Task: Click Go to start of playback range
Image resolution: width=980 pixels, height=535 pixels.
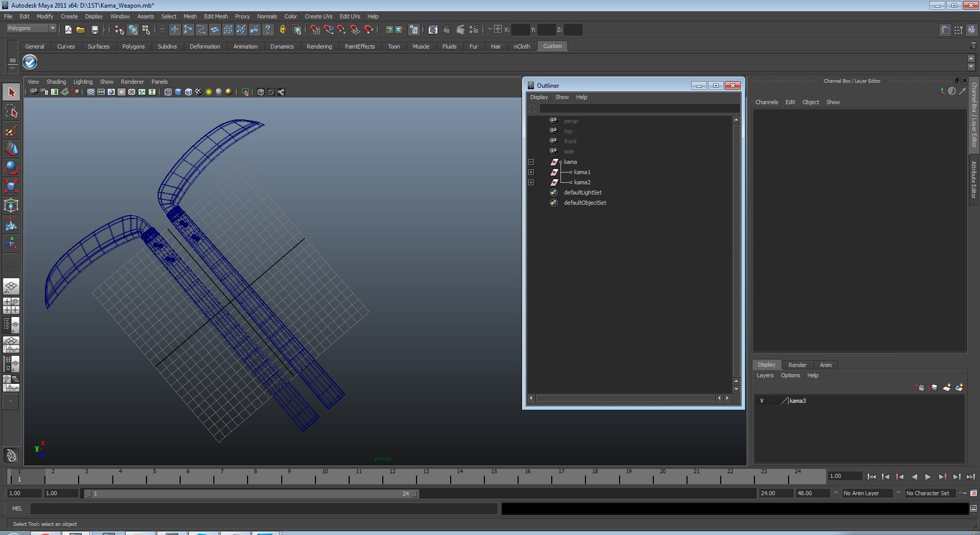Action: 872,477
